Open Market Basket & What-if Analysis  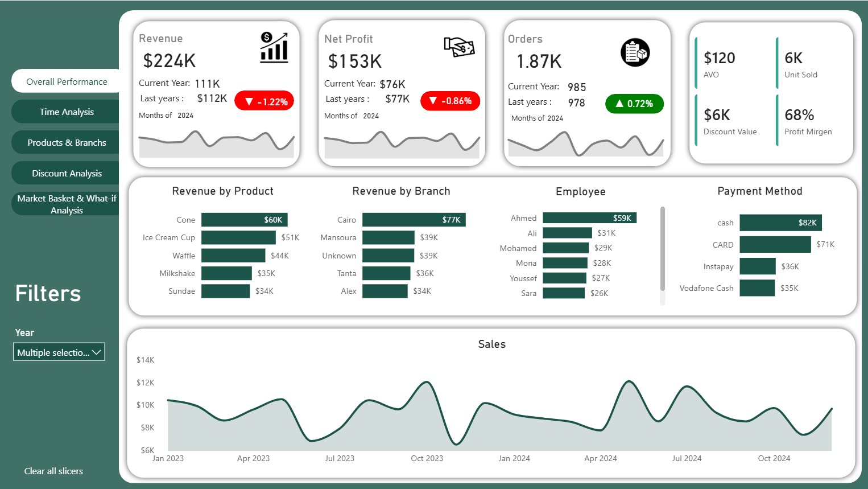click(67, 204)
